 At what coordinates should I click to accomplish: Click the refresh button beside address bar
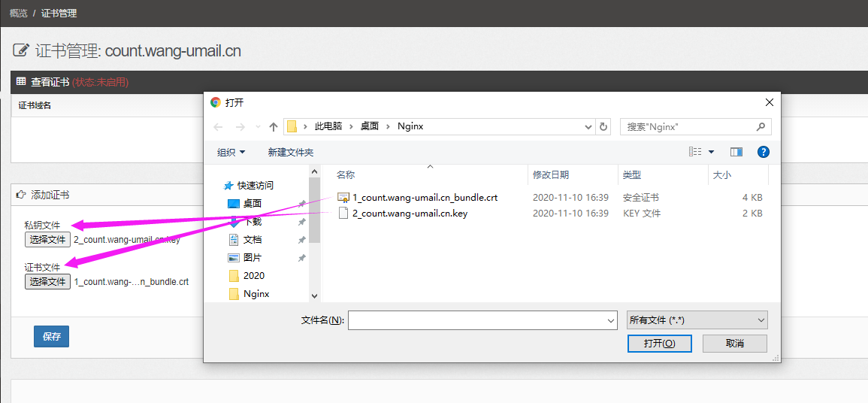tap(603, 127)
